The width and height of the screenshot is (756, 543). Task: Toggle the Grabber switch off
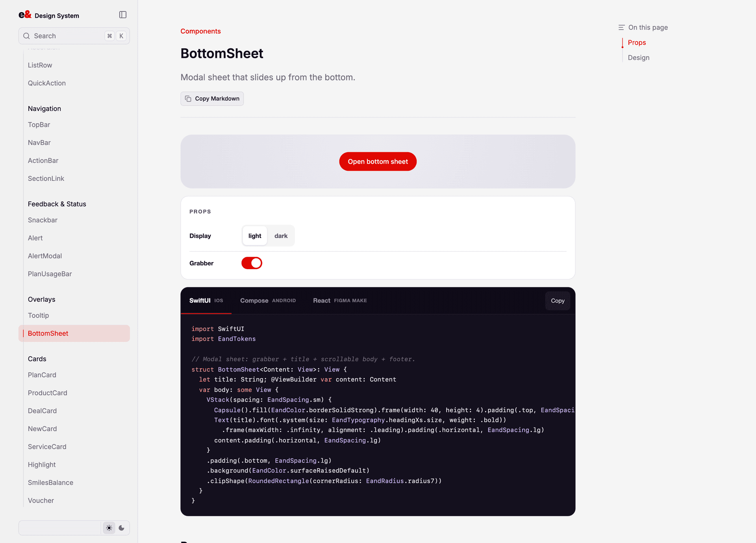(x=252, y=263)
